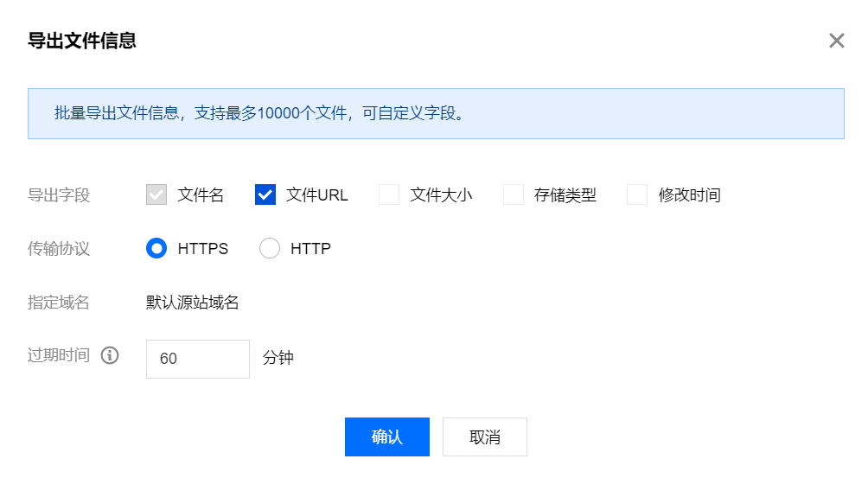
Task: Select the HTTPS protocol radio button
Action: (156, 248)
